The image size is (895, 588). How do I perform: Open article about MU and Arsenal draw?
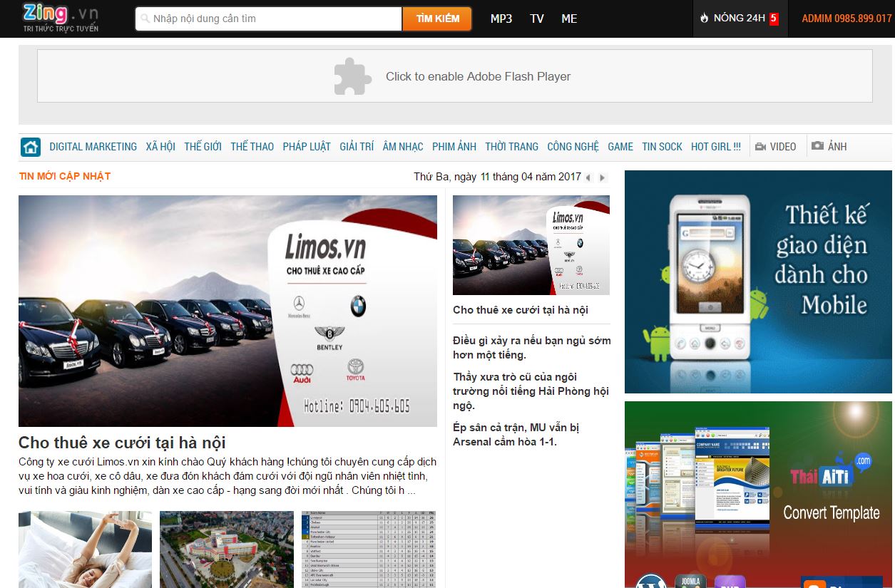(516, 435)
